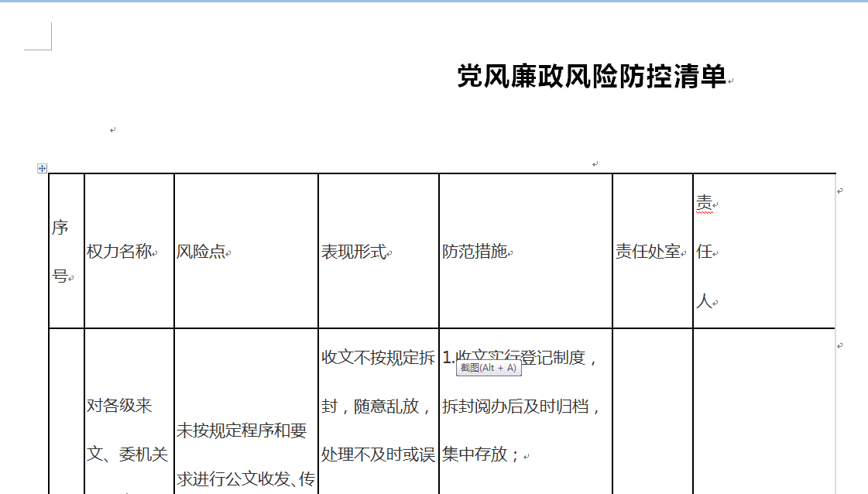868x494 pixels.
Task: Click the text 求进行公文收发、传
Action: click(x=245, y=479)
